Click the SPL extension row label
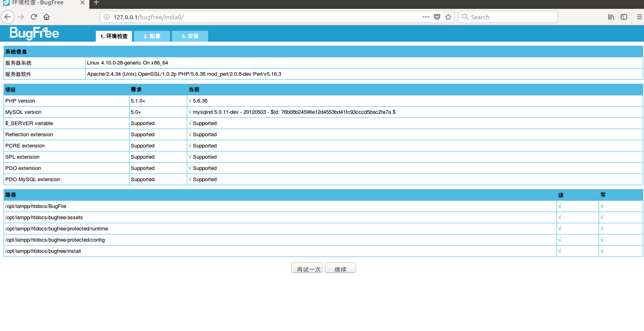Viewport: 644px width, 331px height. tap(22, 157)
